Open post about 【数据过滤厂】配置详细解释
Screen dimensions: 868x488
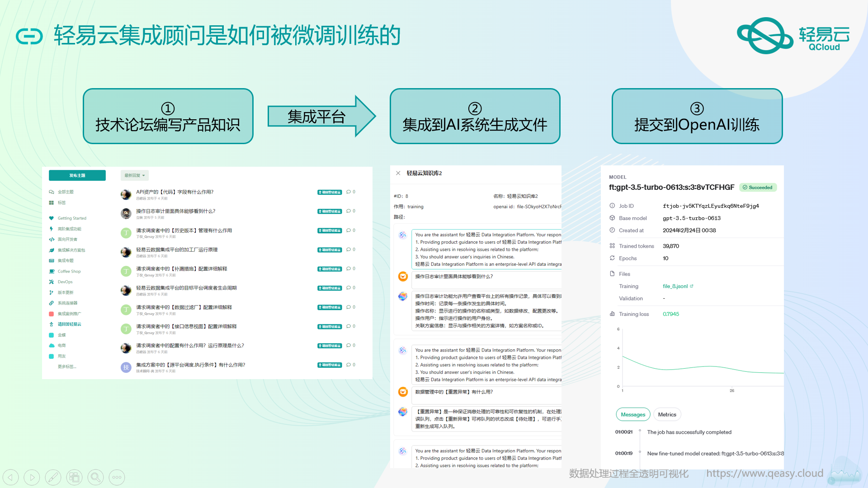pyautogui.click(x=184, y=307)
